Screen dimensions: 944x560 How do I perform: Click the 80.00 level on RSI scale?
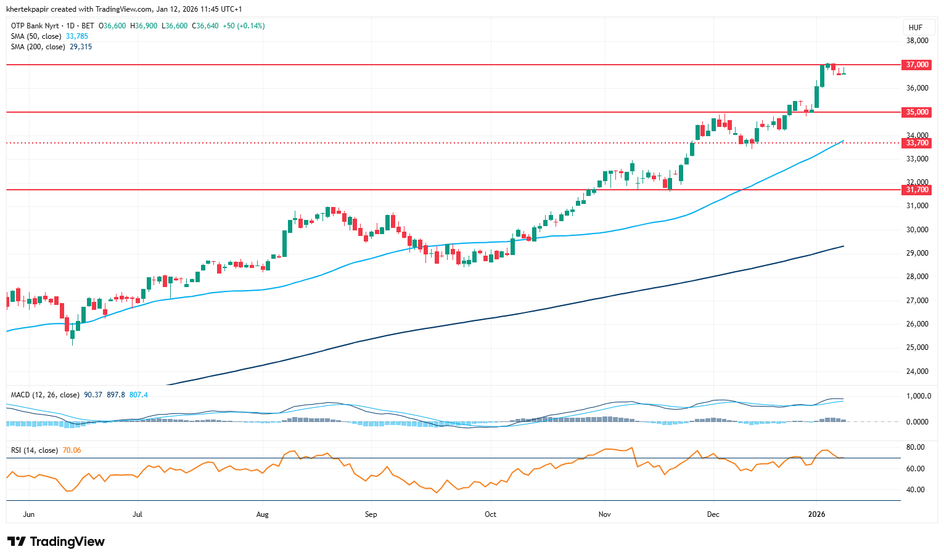(915, 447)
